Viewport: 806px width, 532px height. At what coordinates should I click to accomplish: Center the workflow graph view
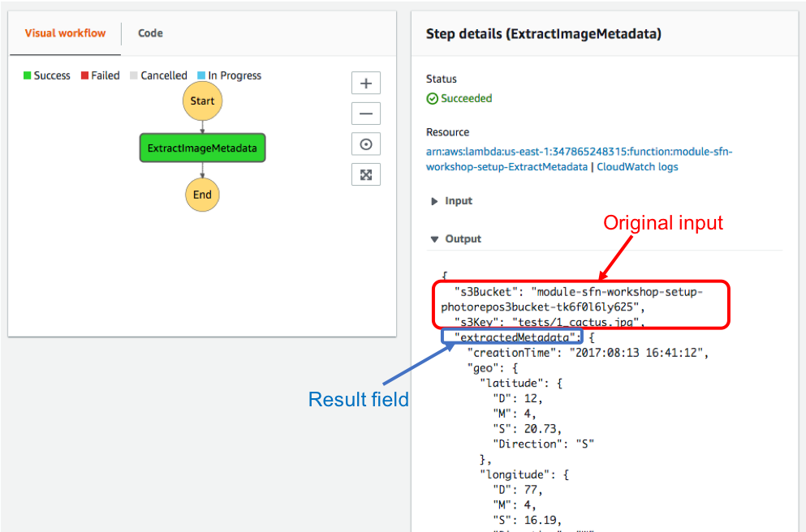click(366, 144)
